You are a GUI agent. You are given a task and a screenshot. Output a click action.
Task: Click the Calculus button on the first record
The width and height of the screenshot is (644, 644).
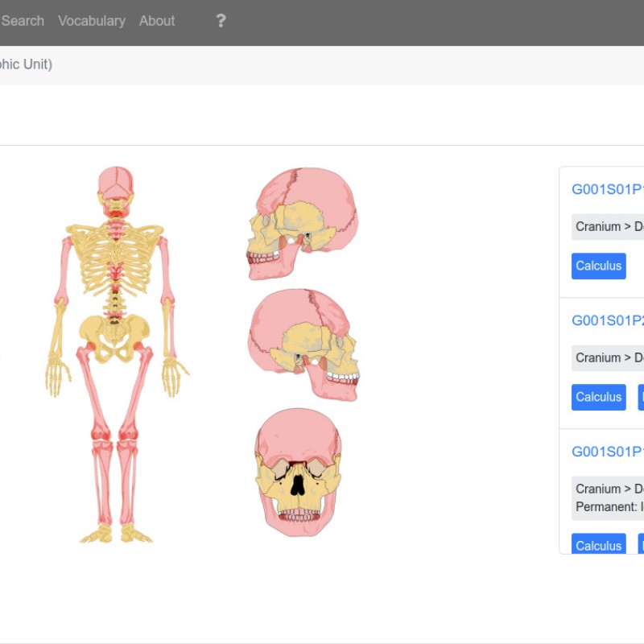(x=598, y=266)
